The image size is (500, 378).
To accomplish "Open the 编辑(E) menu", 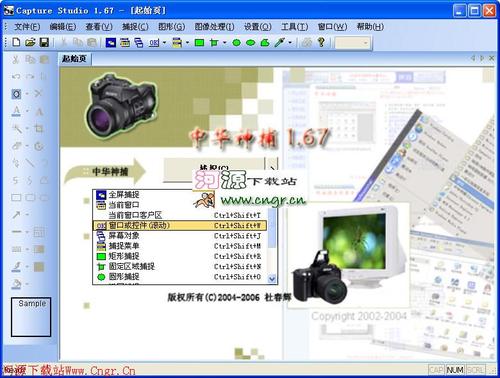I will (63, 27).
